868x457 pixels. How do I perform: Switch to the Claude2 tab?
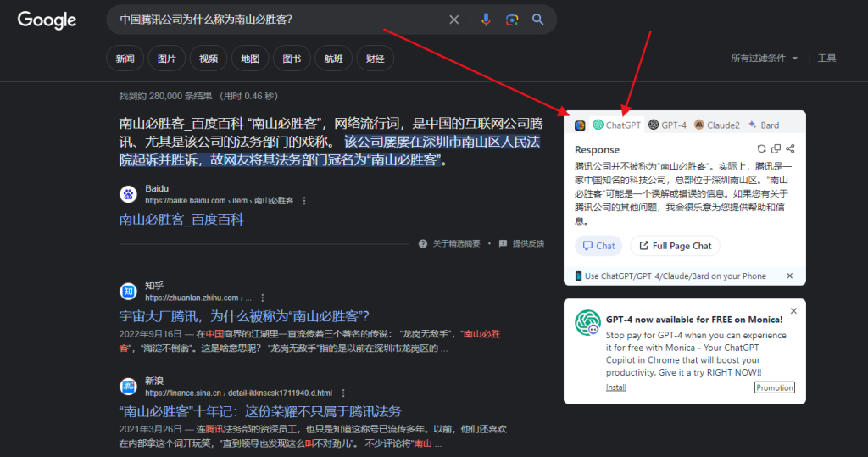717,125
